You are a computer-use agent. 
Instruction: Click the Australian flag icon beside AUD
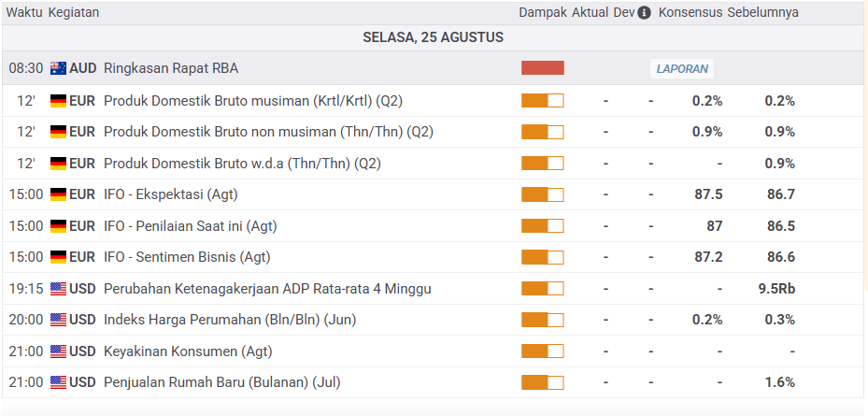pyautogui.click(x=58, y=68)
